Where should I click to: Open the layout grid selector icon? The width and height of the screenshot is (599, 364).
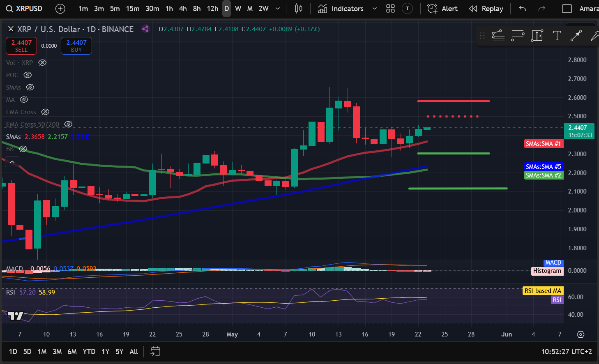(x=390, y=9)
